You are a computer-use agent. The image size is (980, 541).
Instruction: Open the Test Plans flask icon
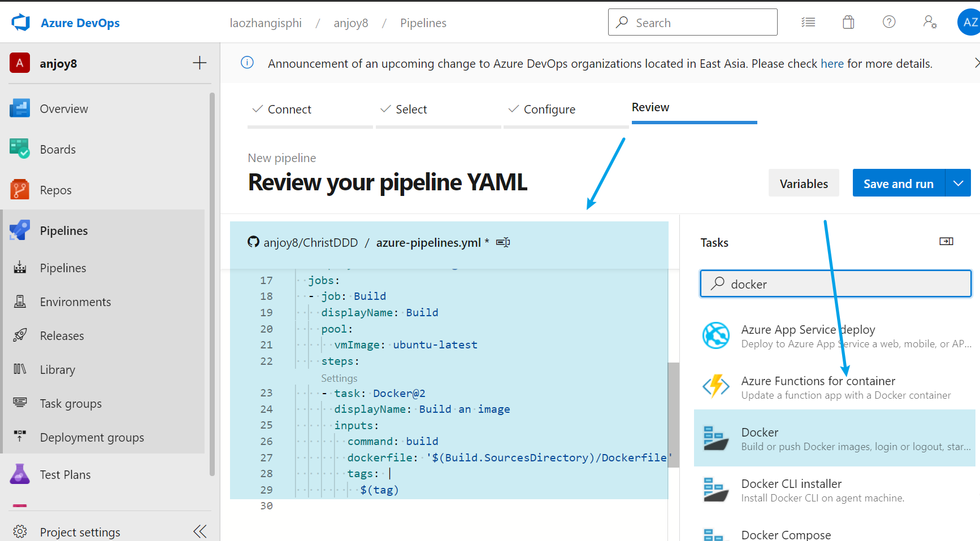(x=20, y=474)
